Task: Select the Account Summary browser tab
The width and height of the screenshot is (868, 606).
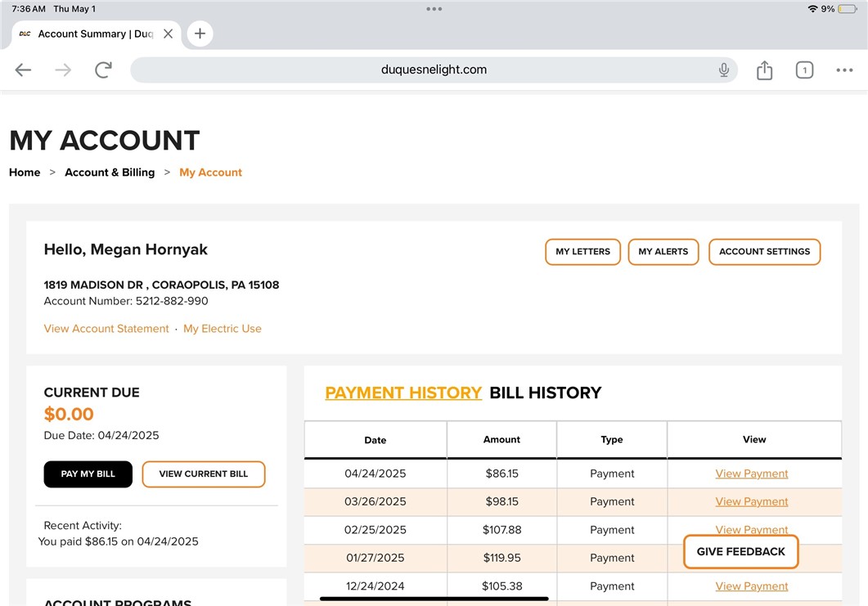Action: (96, 34)
